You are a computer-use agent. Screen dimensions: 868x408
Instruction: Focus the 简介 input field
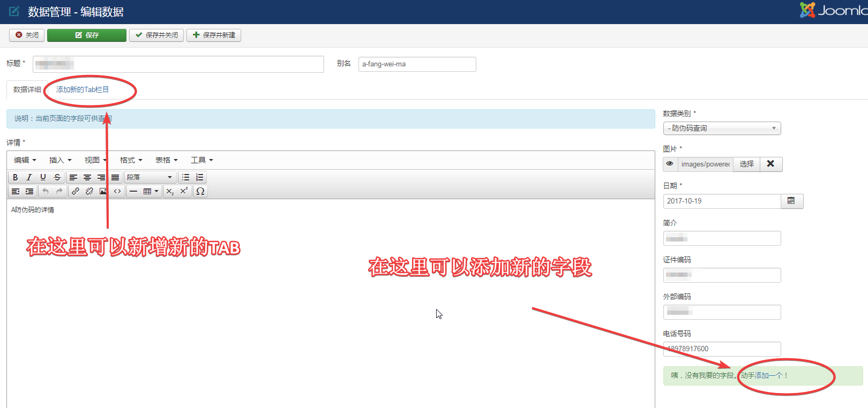pyautogui.click(x=722, y=238)
